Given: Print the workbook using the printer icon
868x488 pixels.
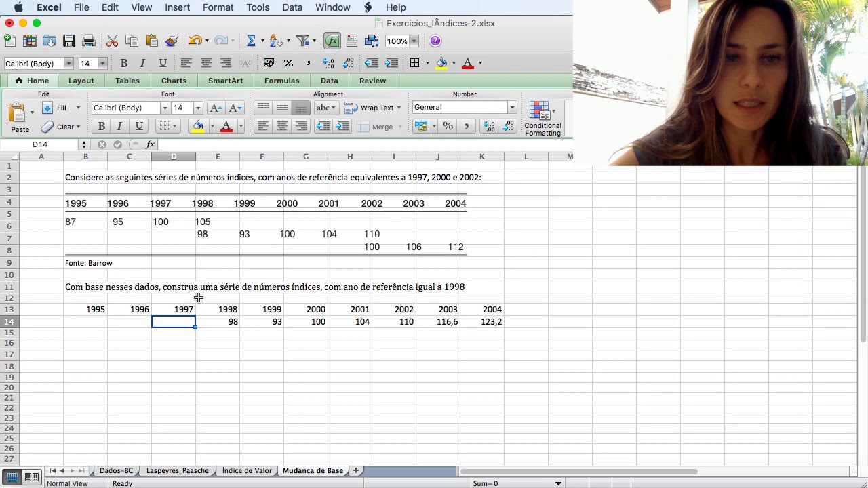Looking at the screenshot, I should point(89,41).
